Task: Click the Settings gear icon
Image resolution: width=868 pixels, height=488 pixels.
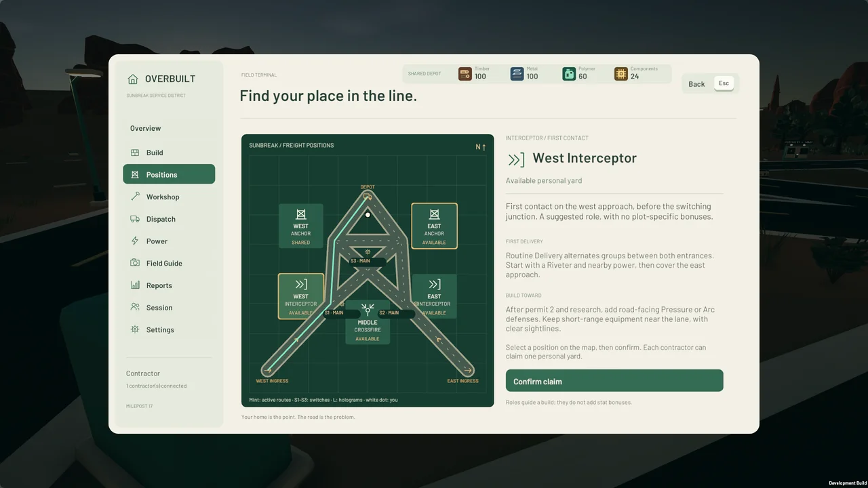Action: tap(135, 329)
